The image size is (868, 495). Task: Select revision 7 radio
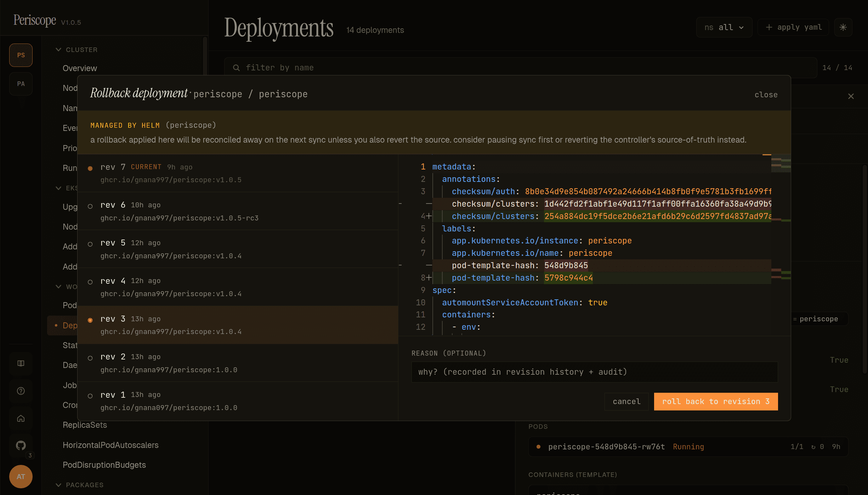[90, 168]
